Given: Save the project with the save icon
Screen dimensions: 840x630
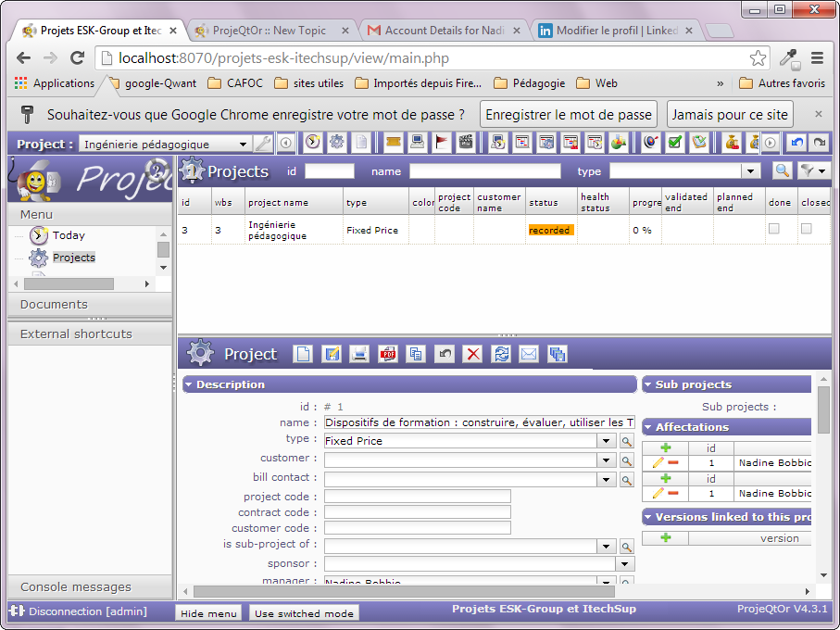Looking at the screenshot, I should [x=331, y=354].
